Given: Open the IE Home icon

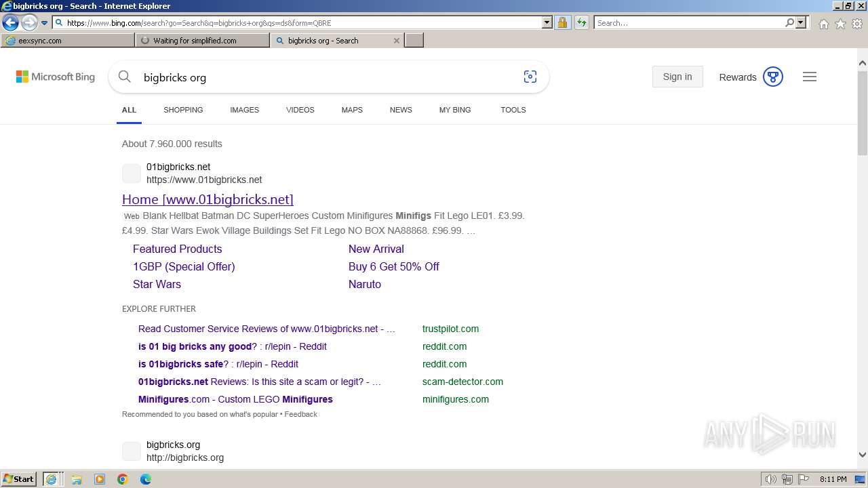Looking at the screenshot, I should 823,24.
